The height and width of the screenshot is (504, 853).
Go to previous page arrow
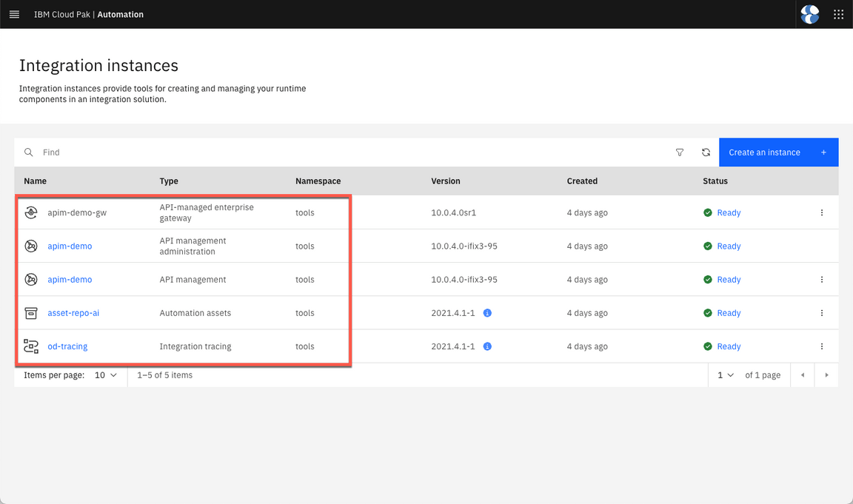pyautogui.click(x=803, y=375)
